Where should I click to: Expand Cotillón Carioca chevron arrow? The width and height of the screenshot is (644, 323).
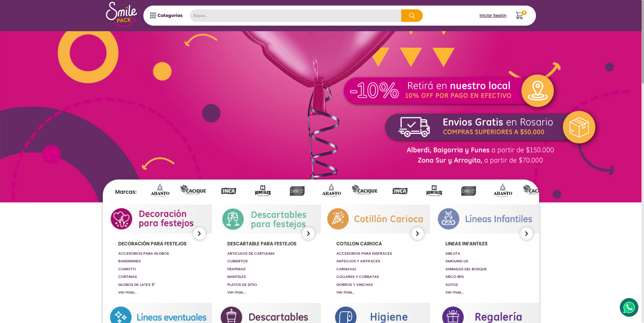417,234
